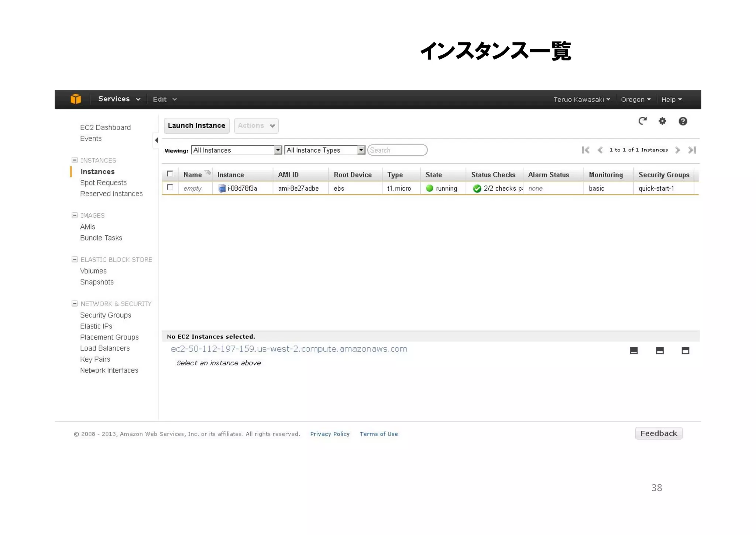
Task: Jump to first page of instances
Action: [585, 150]
